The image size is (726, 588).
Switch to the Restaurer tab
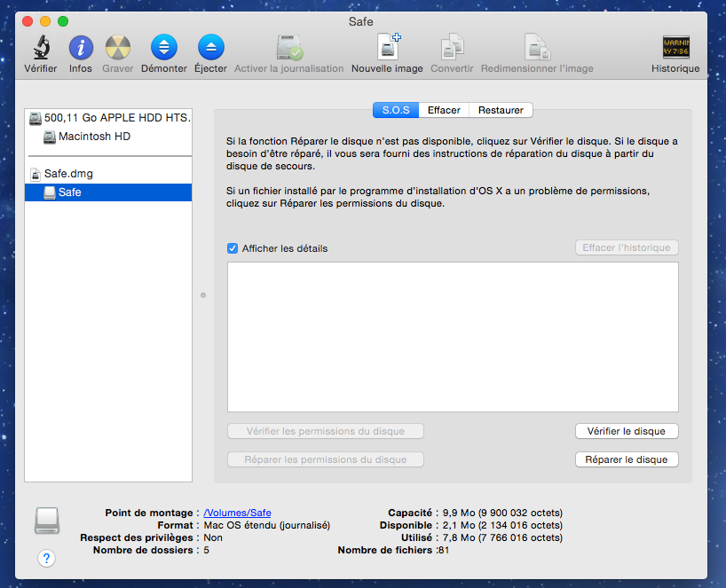[x=501, y=110]
